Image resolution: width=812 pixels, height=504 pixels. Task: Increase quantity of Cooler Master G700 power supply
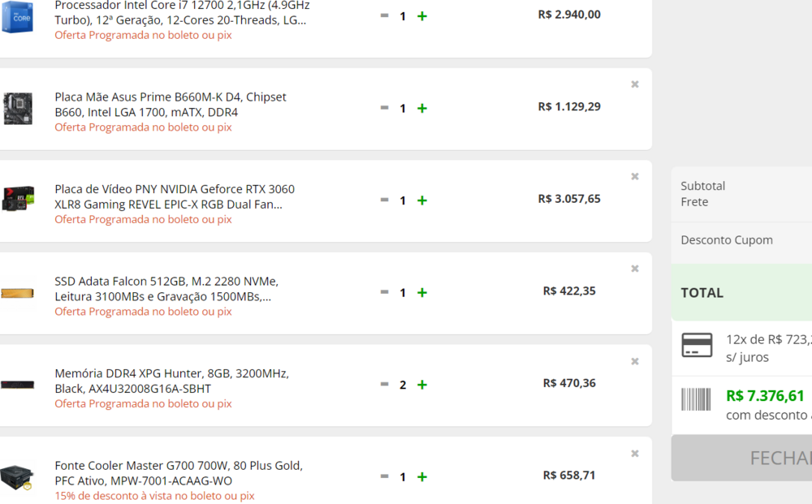422,477
